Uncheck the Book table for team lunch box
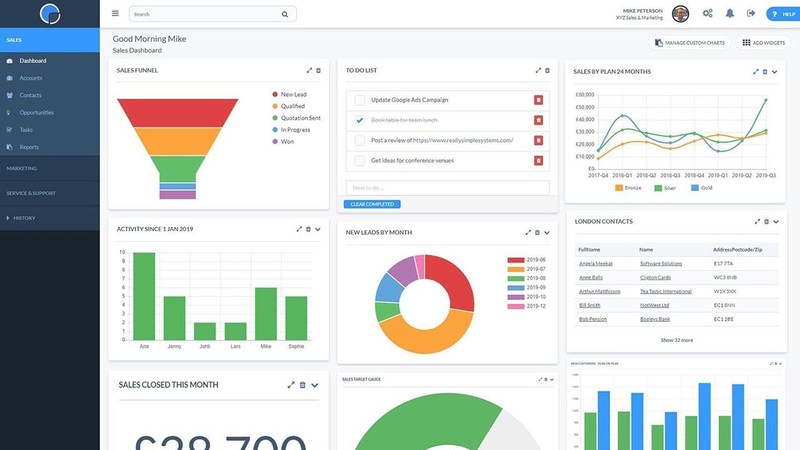Screen dimensions: 800x450 [360, 120]
